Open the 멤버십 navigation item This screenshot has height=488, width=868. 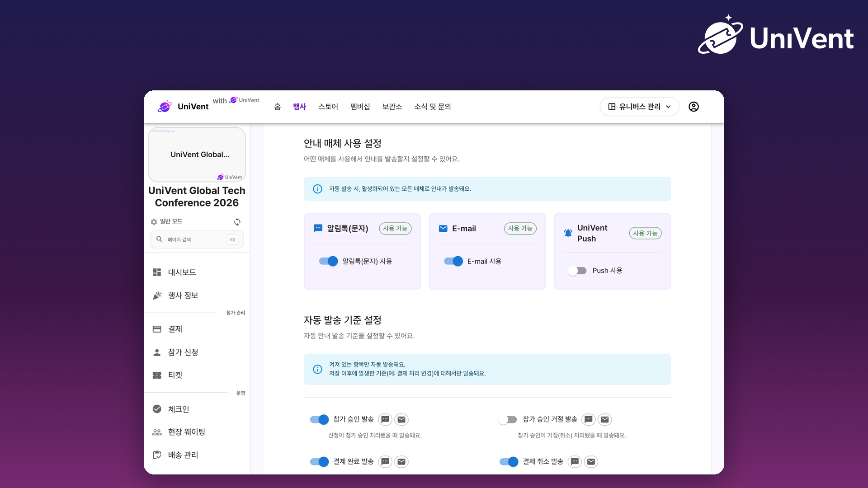360,107
